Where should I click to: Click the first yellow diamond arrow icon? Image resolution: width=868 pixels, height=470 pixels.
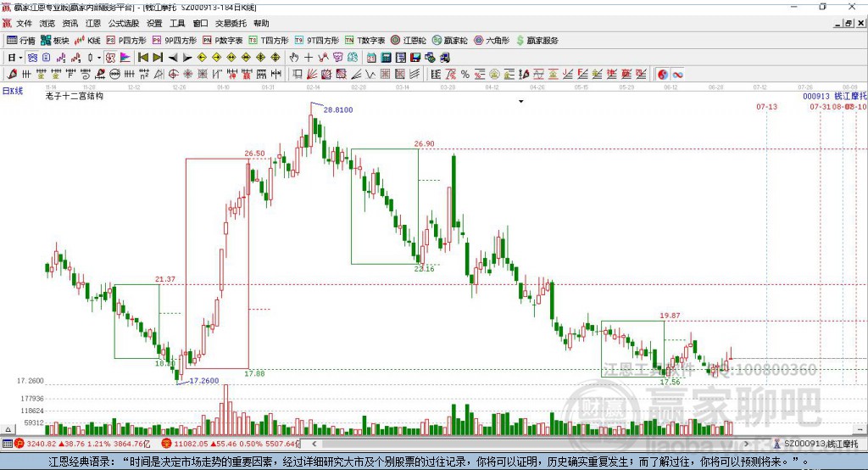[202, 58]
